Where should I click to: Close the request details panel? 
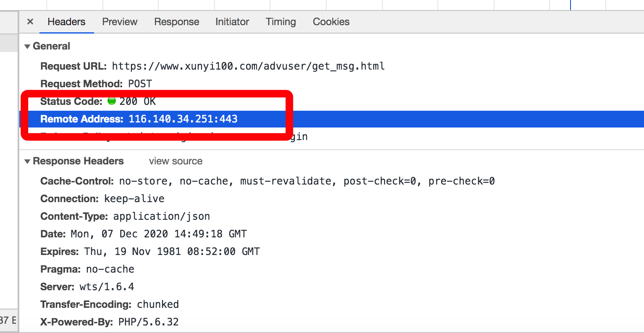tap(30, 22)
